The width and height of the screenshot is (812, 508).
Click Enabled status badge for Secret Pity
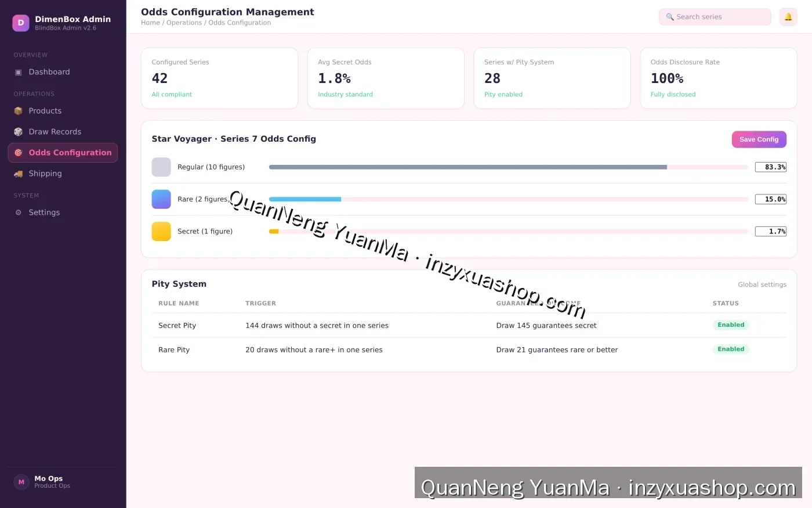731,325
